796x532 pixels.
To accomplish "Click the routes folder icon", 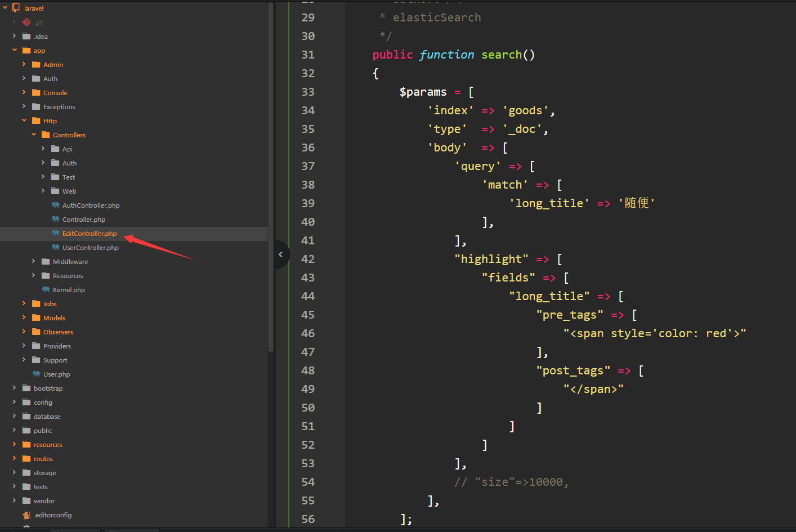I will (26, 458).
